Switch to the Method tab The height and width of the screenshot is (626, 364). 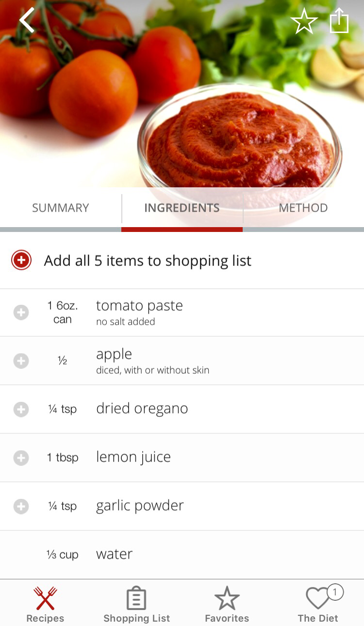(303, 208)
